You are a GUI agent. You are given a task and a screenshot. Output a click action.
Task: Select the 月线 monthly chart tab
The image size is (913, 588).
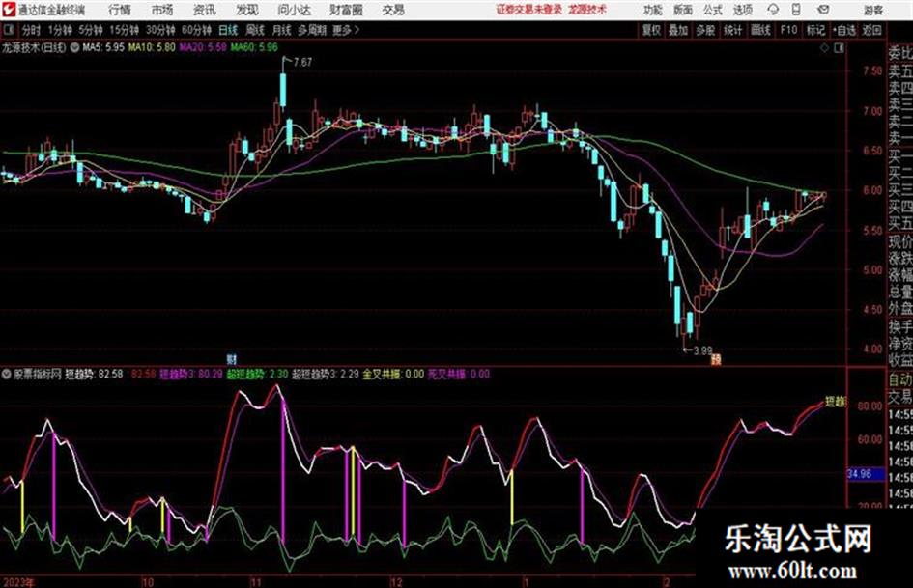pyautogui.click(x=282, y=30)
